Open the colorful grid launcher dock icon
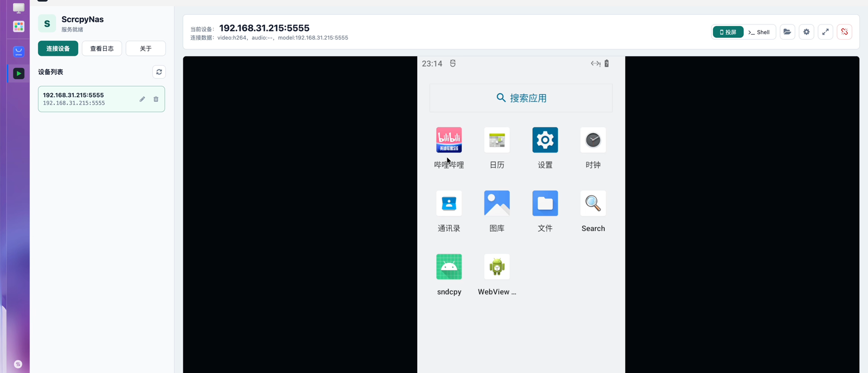Viewport: 868px width, 373px height. [x=18, y=27]
